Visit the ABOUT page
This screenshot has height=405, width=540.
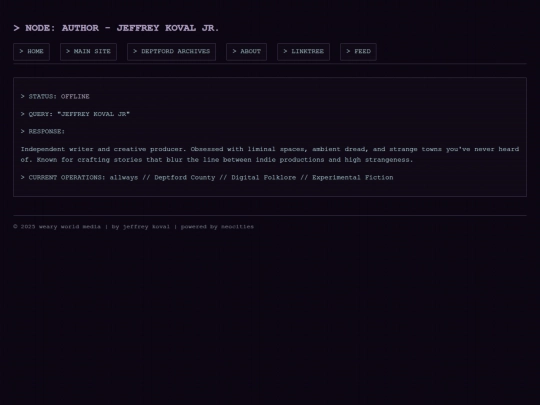(x=247, y=52)
